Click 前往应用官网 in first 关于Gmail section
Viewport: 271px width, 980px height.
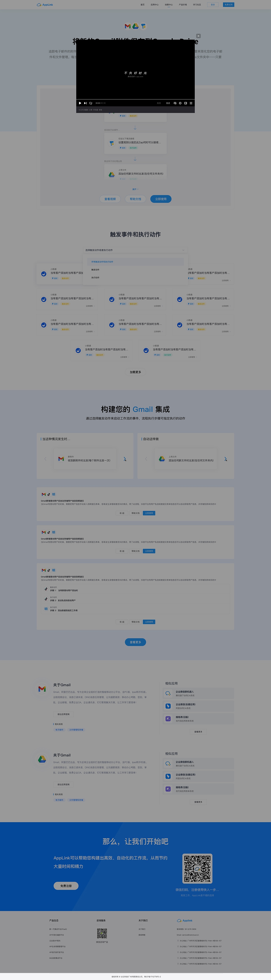coord(64,714)
